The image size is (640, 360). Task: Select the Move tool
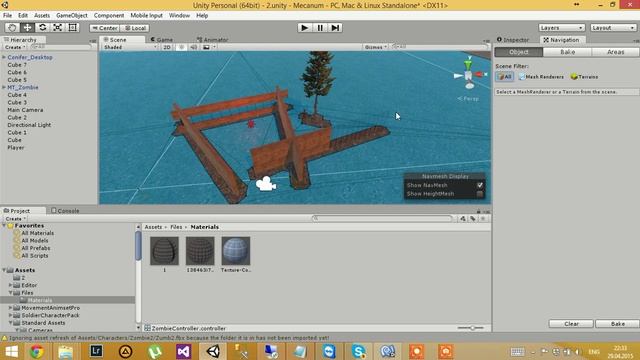pyautogui.click(x=27, y=27)
